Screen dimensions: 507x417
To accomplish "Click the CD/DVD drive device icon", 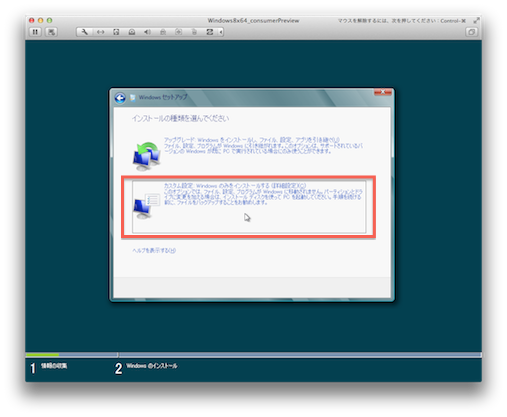I will (x=132, y=32).
